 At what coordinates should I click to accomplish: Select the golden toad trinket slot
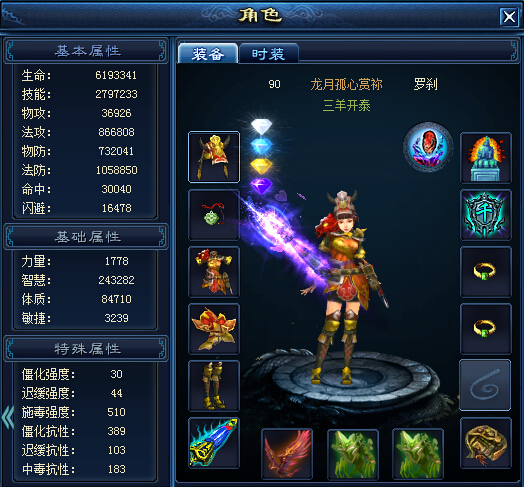[486, 443]
